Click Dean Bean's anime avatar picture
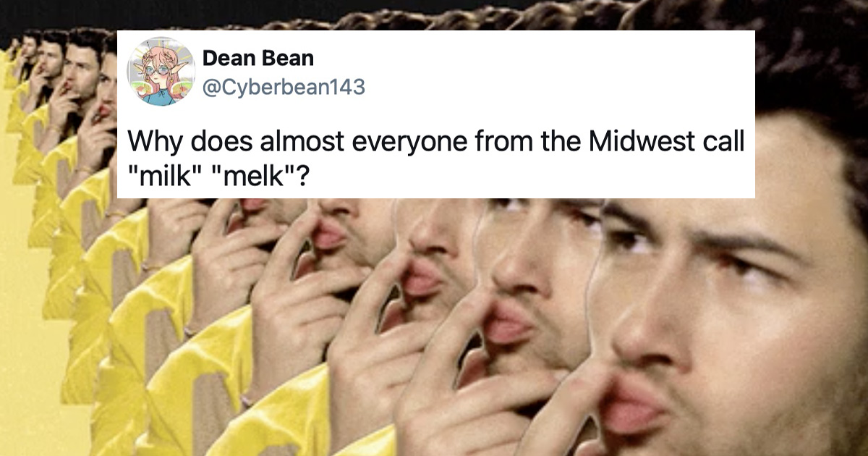The width and height of the screenshot is (868, 456). 161,72
